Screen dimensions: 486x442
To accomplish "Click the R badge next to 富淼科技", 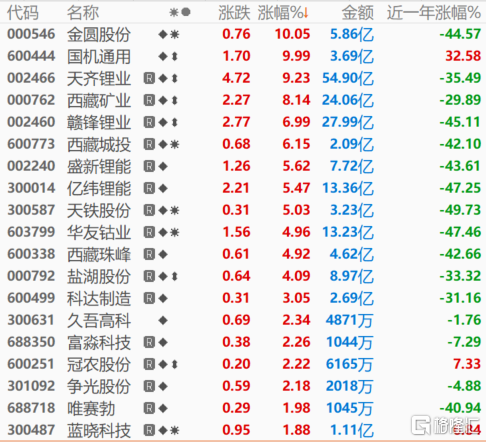I will 149,342.
